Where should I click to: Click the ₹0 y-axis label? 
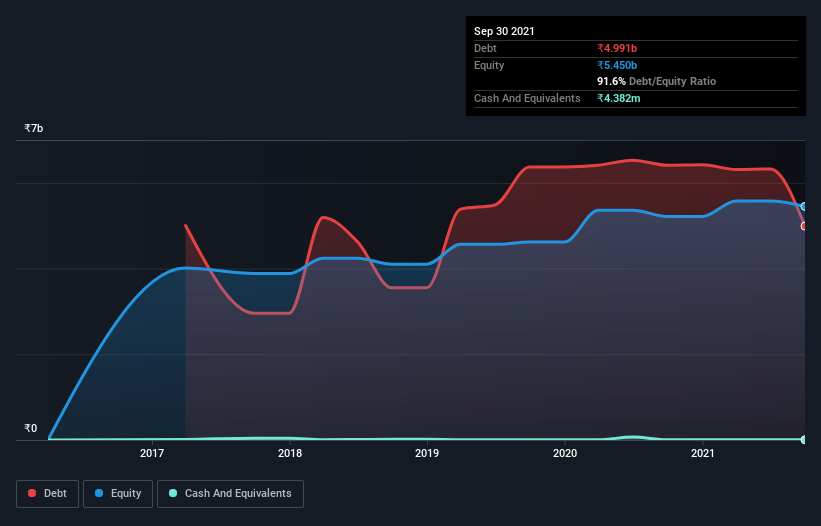click(30, 428)
